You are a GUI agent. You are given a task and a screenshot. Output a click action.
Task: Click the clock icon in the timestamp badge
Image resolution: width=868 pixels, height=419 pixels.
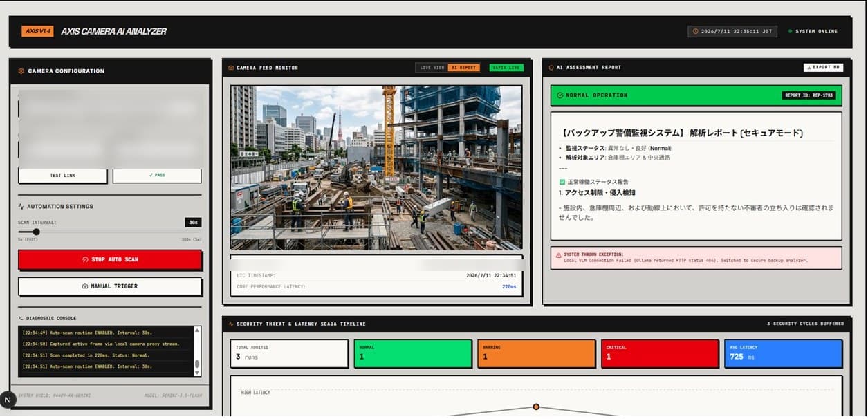pos(695,32)
